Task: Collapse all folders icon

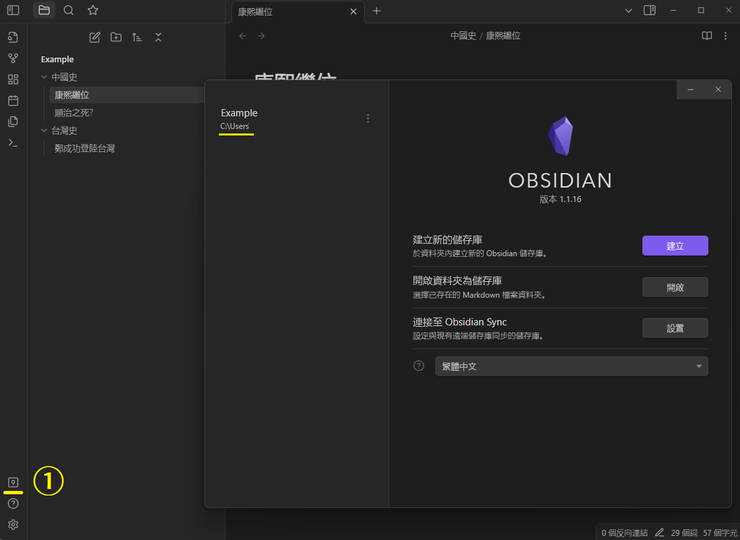Action: click(158, 37)
